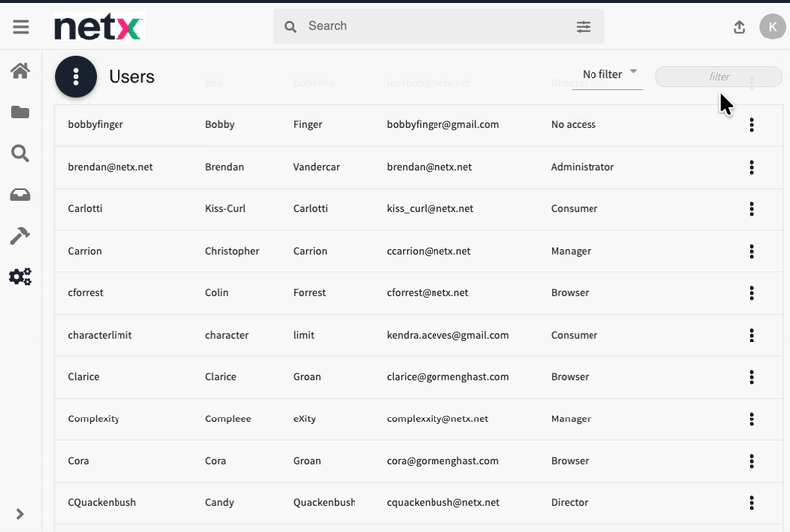Open row menu for bobbyfinger
Viewport: 790px width, 532px height.
[x=751, y=125]
